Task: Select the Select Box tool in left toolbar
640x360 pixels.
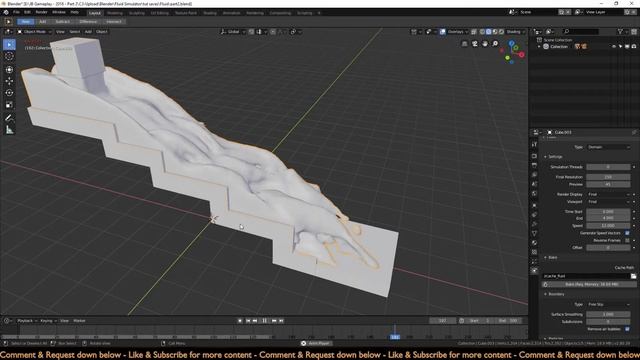Action: click(x=9, y=44)
